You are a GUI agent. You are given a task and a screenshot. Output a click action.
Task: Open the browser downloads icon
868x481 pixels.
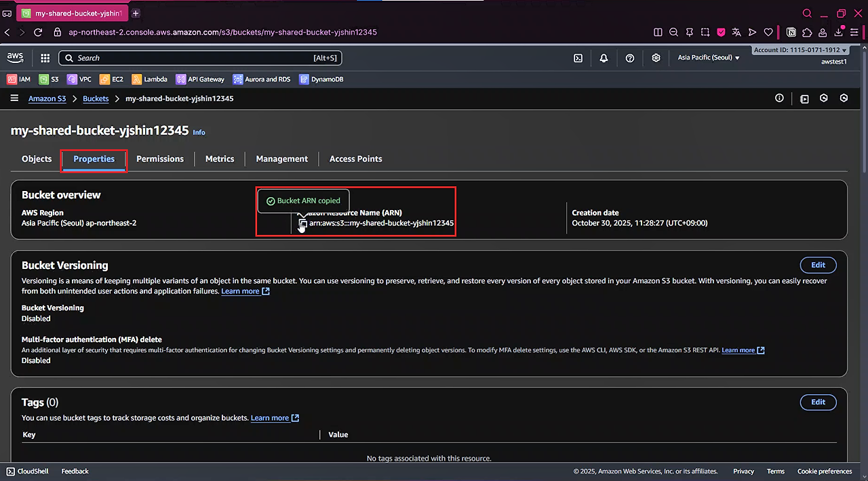839,32
